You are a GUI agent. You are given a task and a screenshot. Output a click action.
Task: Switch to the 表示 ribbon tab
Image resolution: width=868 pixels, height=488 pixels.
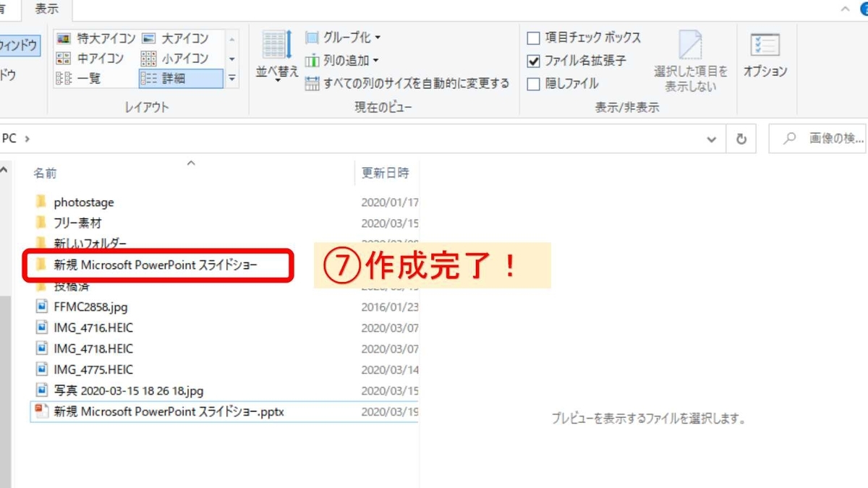47,9
